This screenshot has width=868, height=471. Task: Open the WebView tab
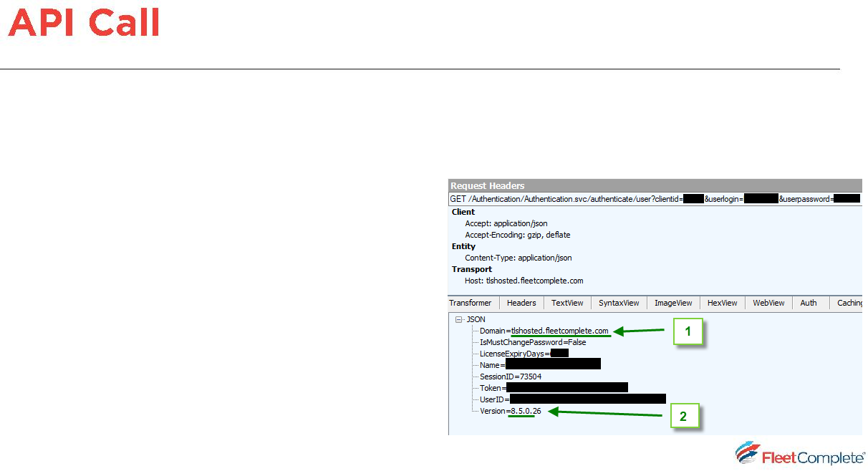pos(768,303)
